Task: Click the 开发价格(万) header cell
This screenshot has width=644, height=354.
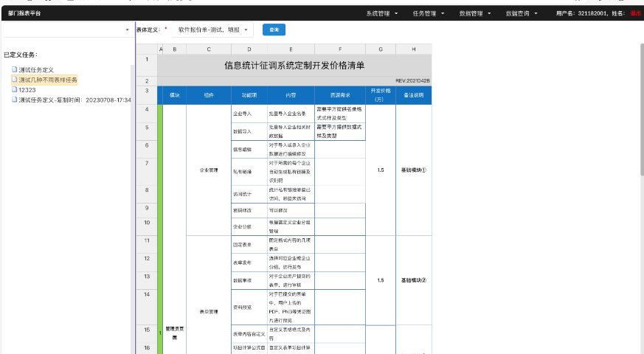Action: 381,95
